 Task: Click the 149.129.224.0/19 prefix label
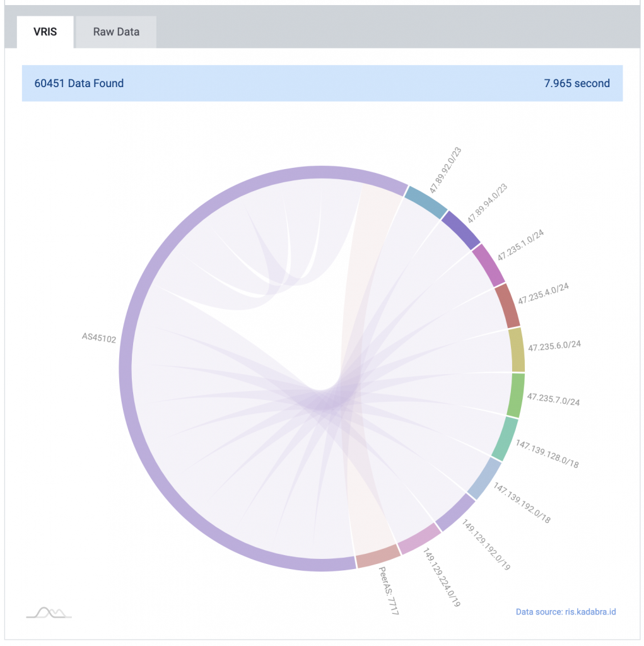[x=442, y=577]
